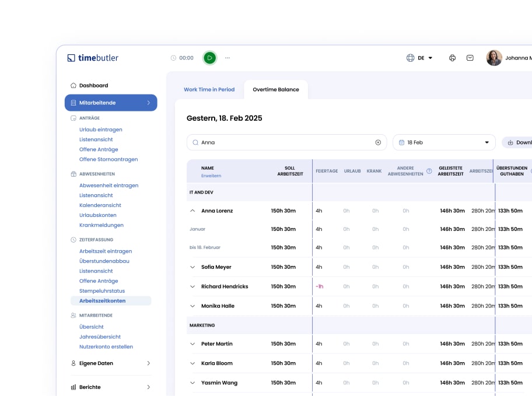Collapse the Anna Lorenz row

(192, 211)
